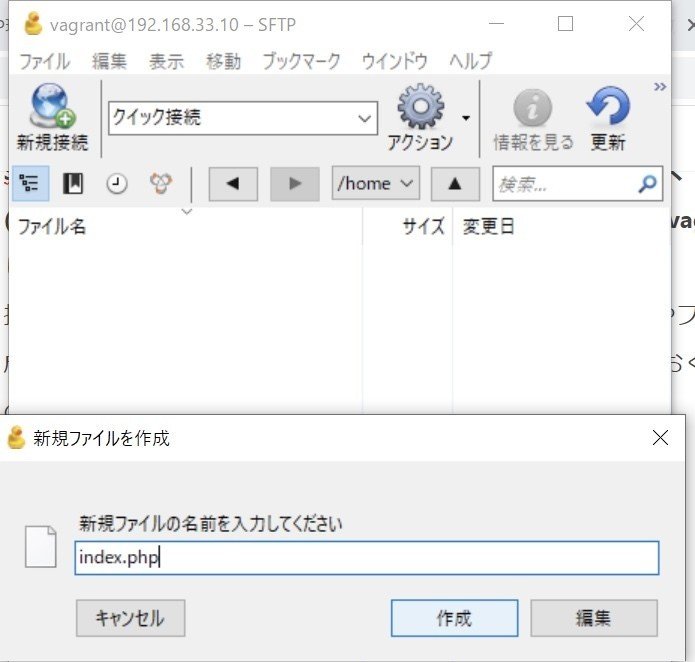Image resolution: width=695 pixels, height=662 pixels.
Task: Open the ウインドウ (Window) menu
Action: 394,61
